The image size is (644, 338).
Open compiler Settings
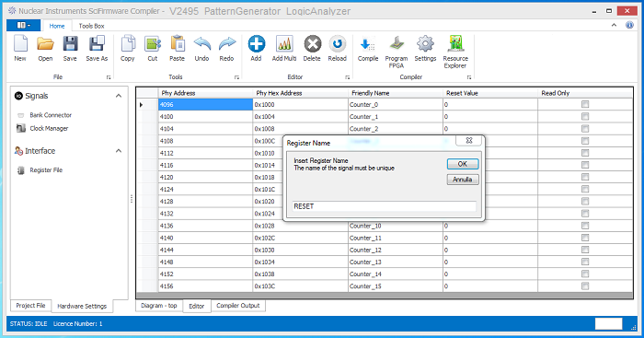[425, 49]
